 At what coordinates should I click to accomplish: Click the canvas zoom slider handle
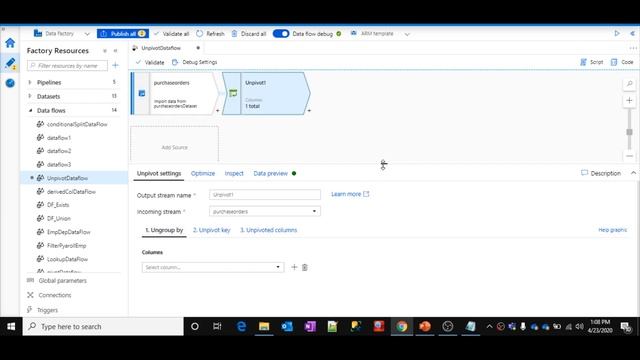(629, 132)
